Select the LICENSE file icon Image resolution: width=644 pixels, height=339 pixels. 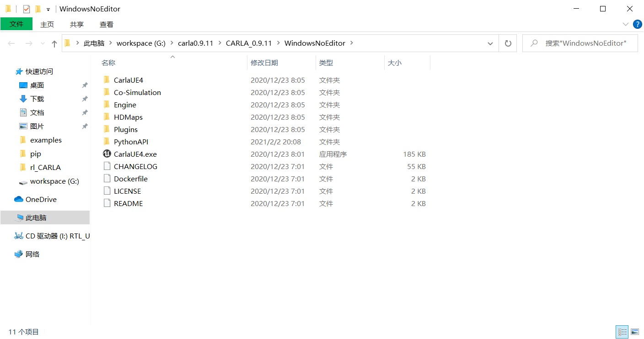click(x=107, y=191)
